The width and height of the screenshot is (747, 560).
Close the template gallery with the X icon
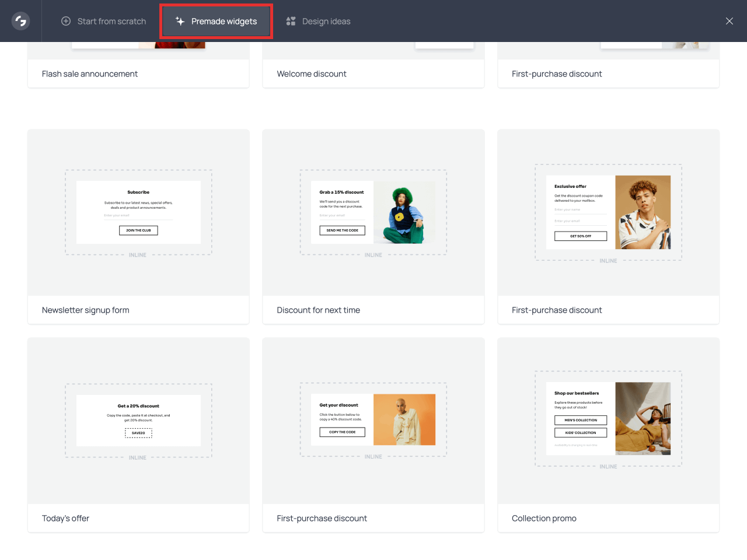click(x=729, y=21)
